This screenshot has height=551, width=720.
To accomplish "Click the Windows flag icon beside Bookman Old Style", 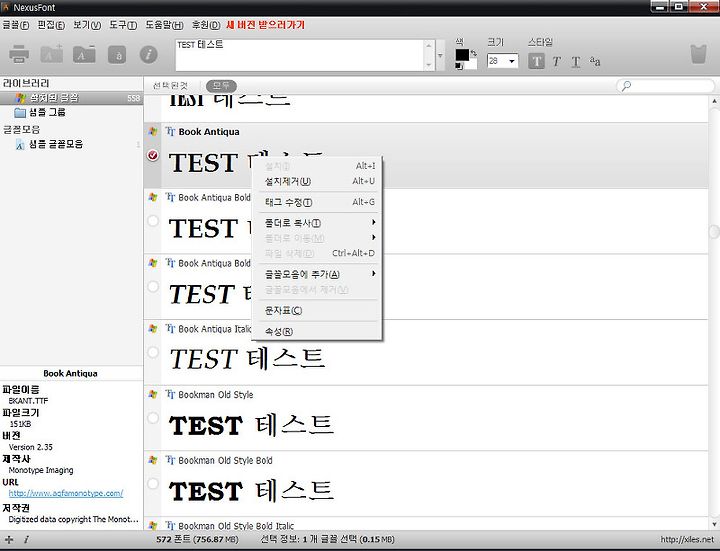I will tap(153, 394).
